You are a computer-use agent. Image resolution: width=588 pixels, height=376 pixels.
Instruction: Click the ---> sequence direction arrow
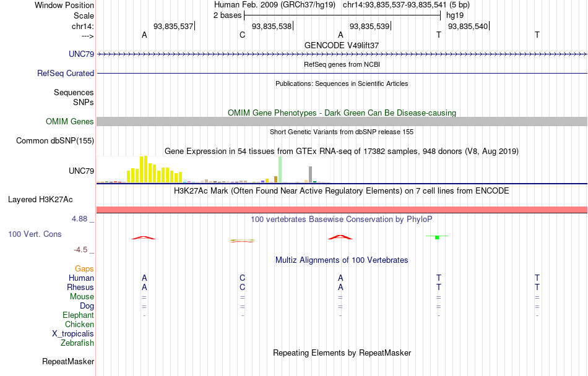[x=87, y=36]
